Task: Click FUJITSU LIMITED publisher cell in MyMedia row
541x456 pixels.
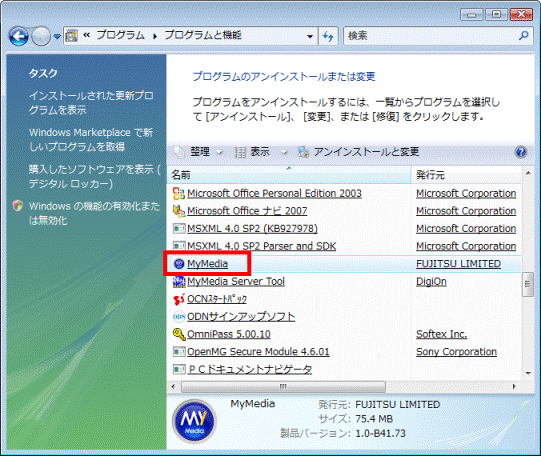Action: [459, 264]
